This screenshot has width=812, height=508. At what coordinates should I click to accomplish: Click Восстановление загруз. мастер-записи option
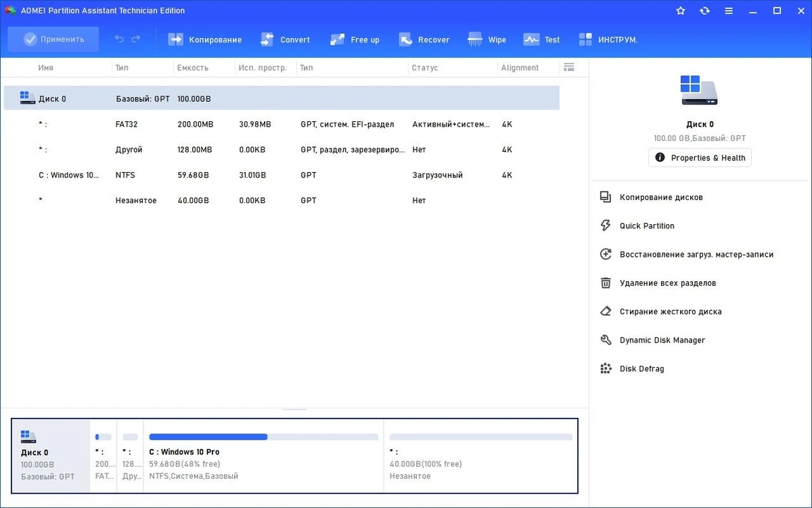coord(696,255)
